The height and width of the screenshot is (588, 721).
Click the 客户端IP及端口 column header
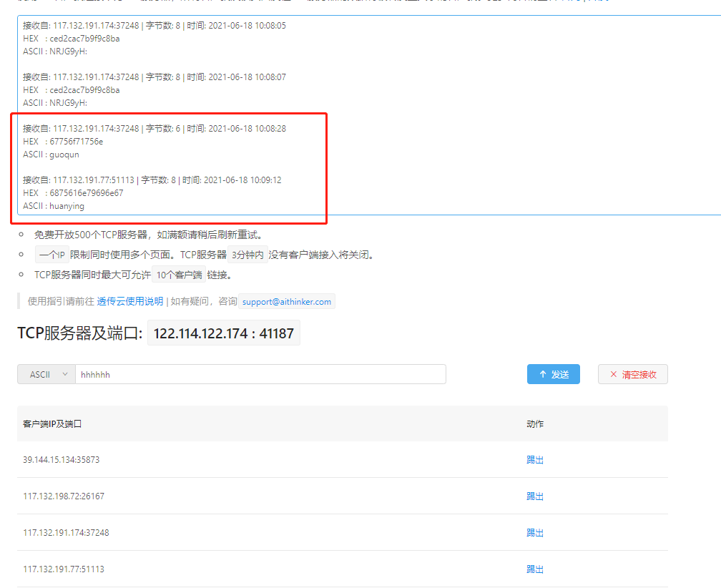tap(52, 424)
